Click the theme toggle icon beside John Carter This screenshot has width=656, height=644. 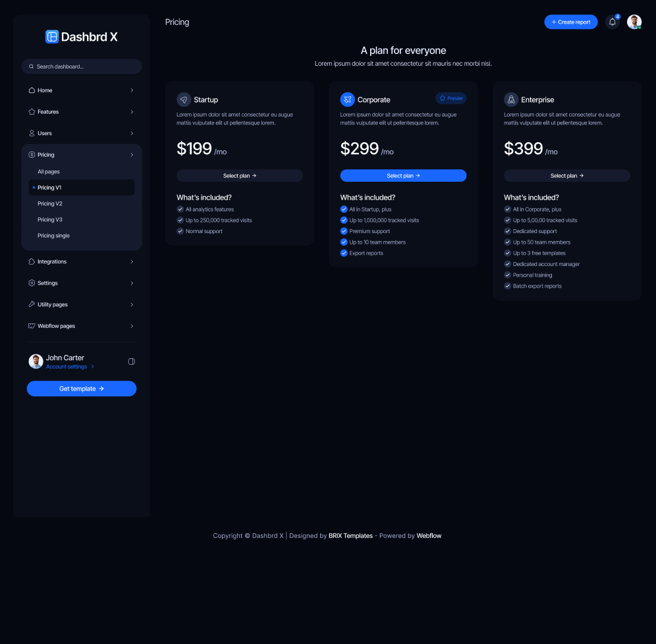132,362
